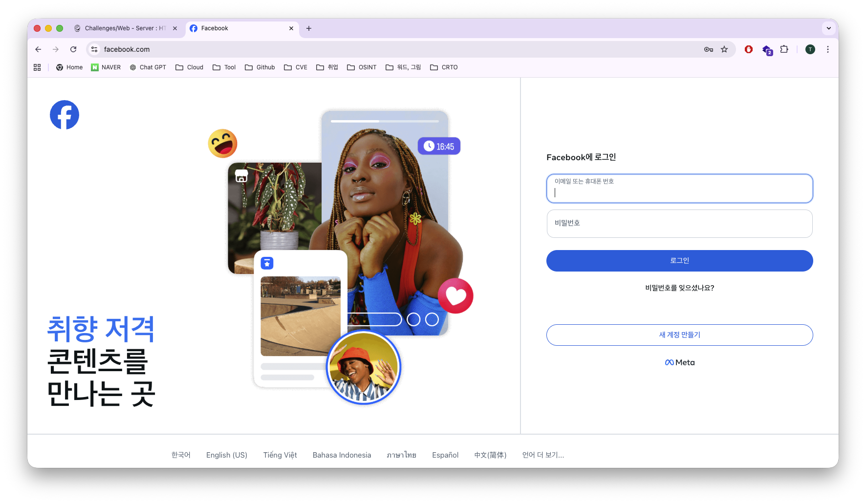Go forward to the next page
The height and width of the screenshot is (504, 866).
tap(56, 49)
